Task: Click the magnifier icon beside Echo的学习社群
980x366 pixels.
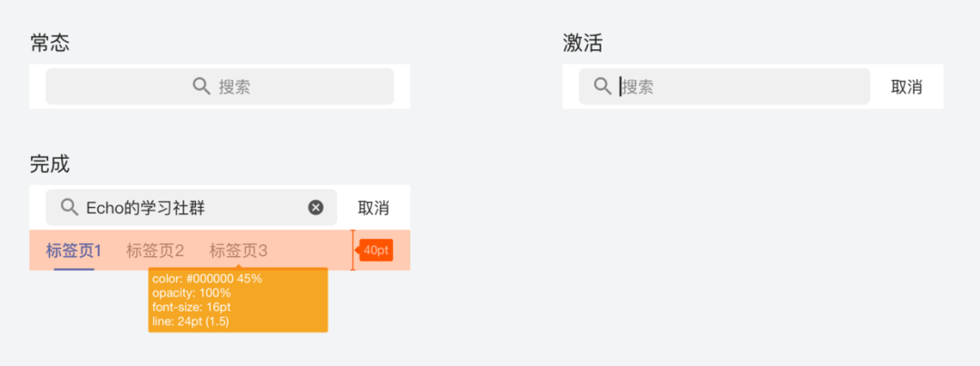Action: pyautogui.click(x=69, y=207)
